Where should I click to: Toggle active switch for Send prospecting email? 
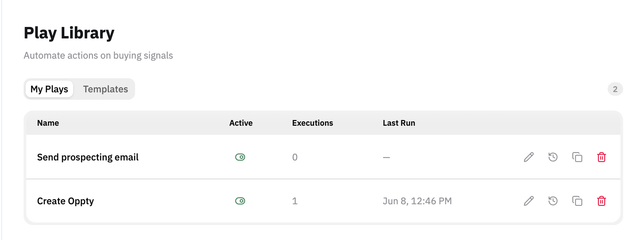click(240, 157)
